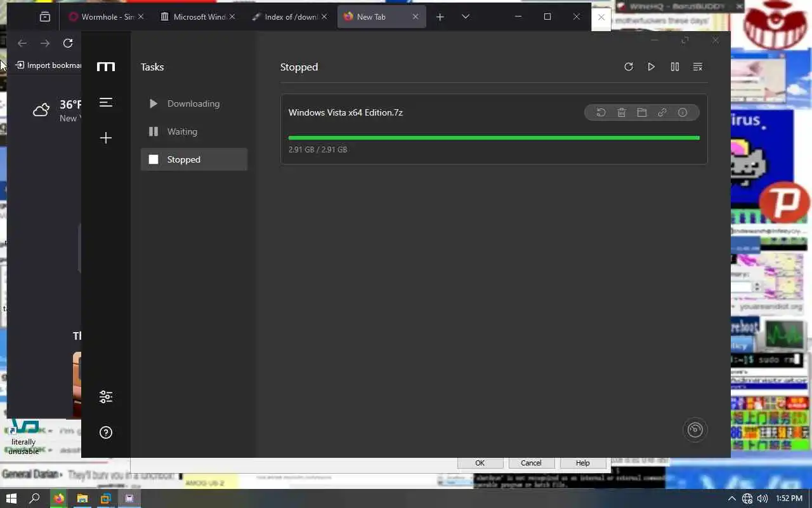Image resolution: width=812 pixels, height=508 pixels.
Task: Copy link of Windows Vista task
Action: (x=662, y=112)
